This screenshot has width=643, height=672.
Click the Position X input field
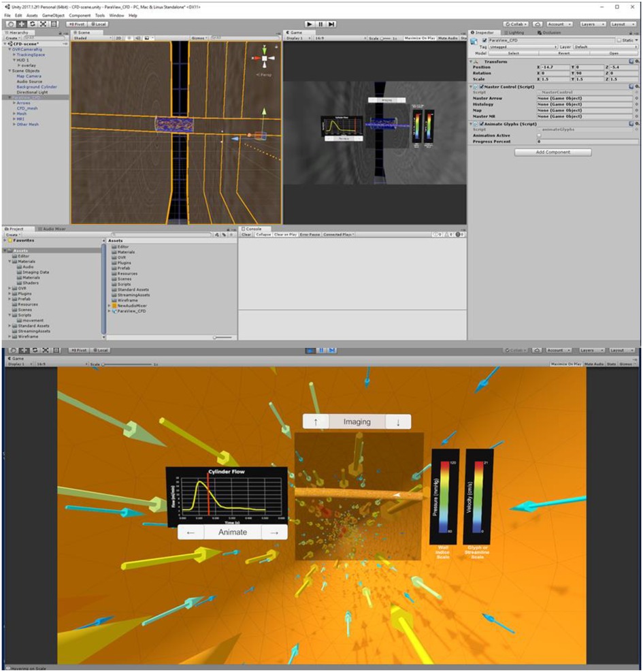[x=555, y=67]
